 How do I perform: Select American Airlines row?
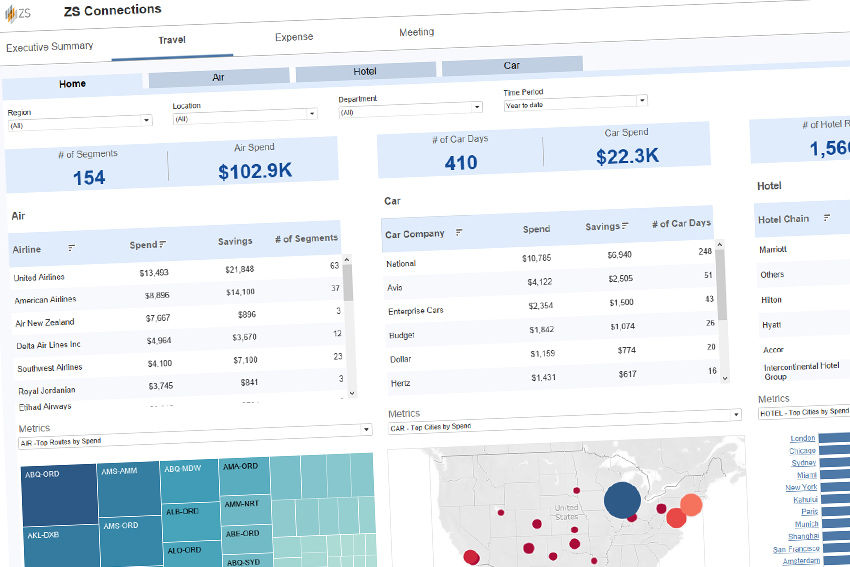[177, 294]
